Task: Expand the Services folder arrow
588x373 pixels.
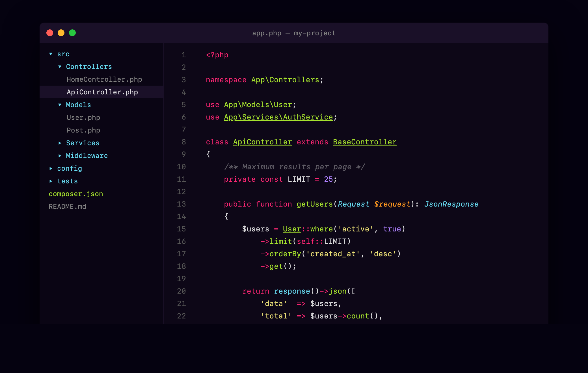Action: pyautogui.click(x=60, y=143)
